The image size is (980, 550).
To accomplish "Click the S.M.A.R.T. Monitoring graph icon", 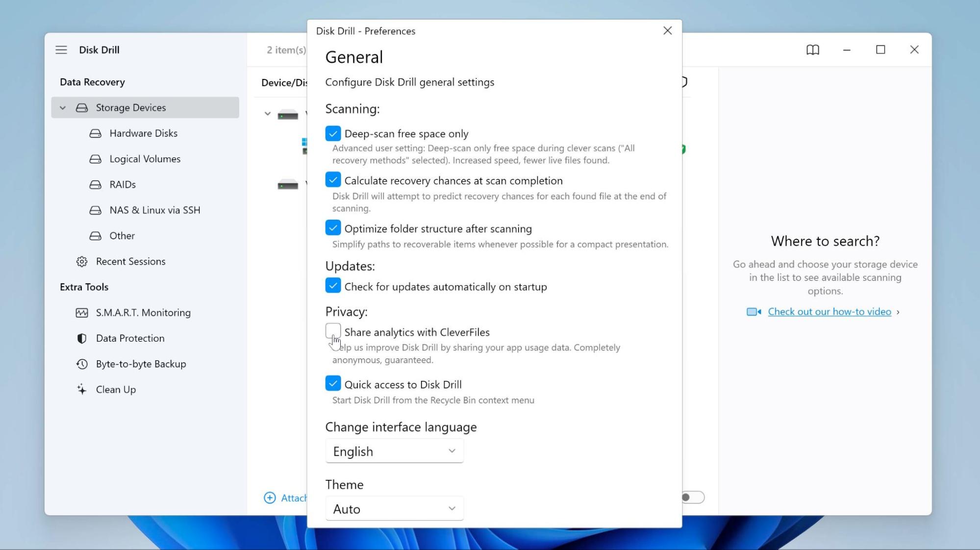I will coord(82,313).
